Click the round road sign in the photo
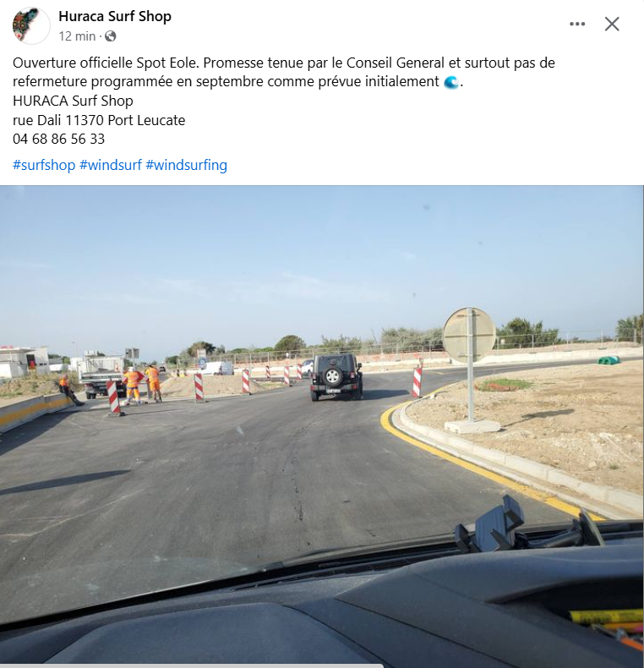Image resolution: width=644 pixels, height=668 pixels. (469, 336)
